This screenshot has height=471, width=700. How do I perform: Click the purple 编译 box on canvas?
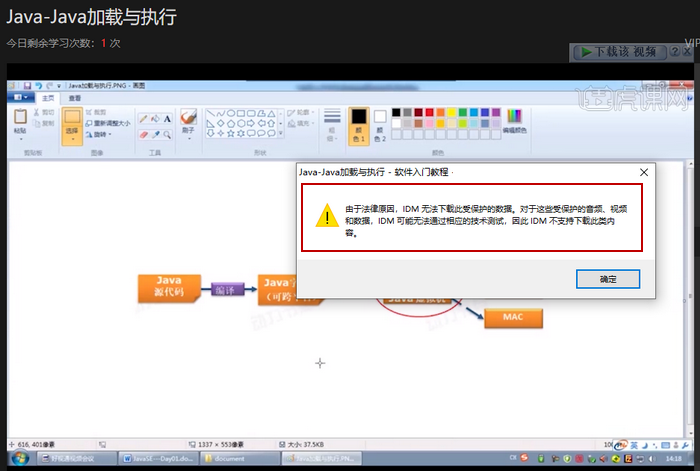point(227,290)
